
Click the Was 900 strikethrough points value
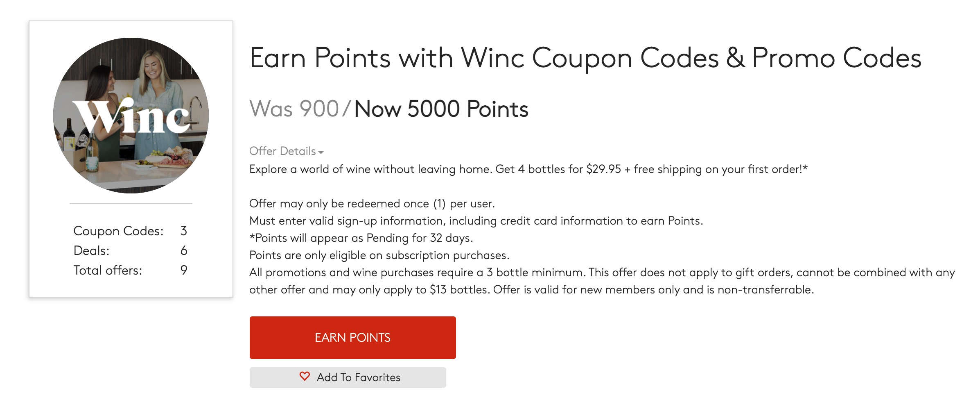pyautogui.click(x=296, y=109)
